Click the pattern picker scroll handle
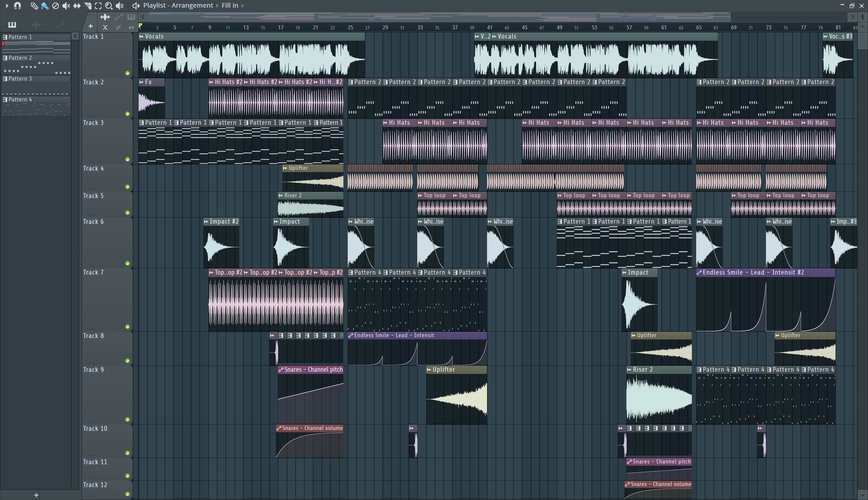868x500 pixels. (75, 36)
